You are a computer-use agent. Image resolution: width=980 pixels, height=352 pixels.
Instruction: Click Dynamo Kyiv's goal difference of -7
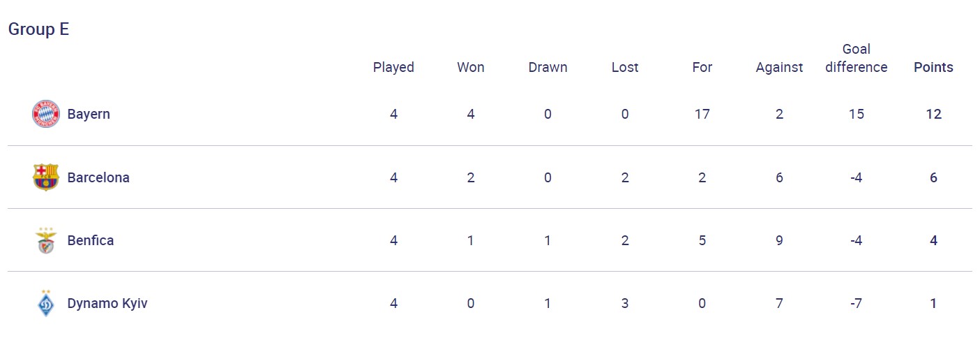pyautogui.click(x=857, y=304)
